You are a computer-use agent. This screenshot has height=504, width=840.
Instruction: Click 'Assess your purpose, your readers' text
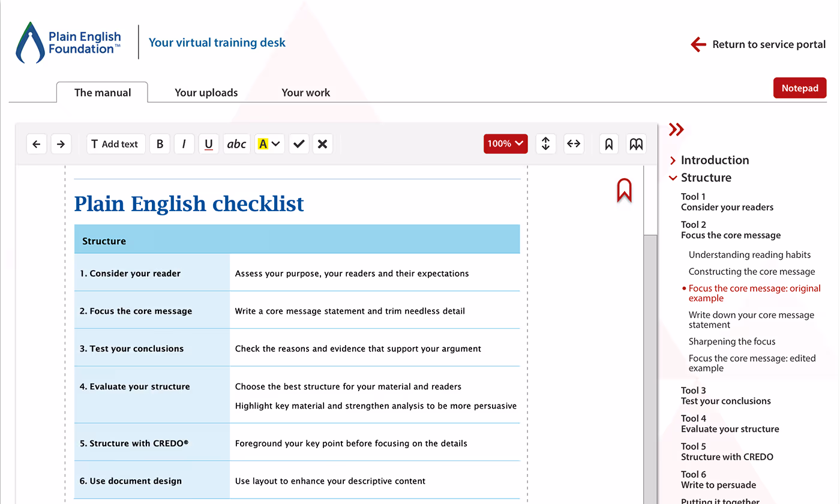(352, 274)
